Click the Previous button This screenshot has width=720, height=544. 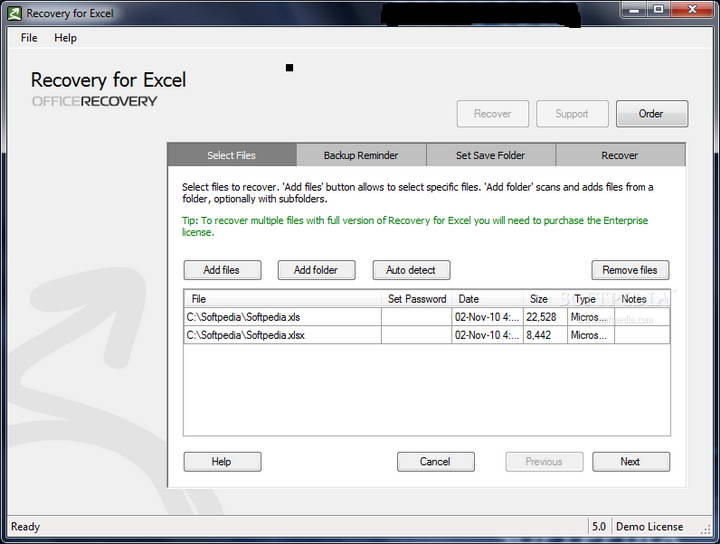[x=544, y=461]
